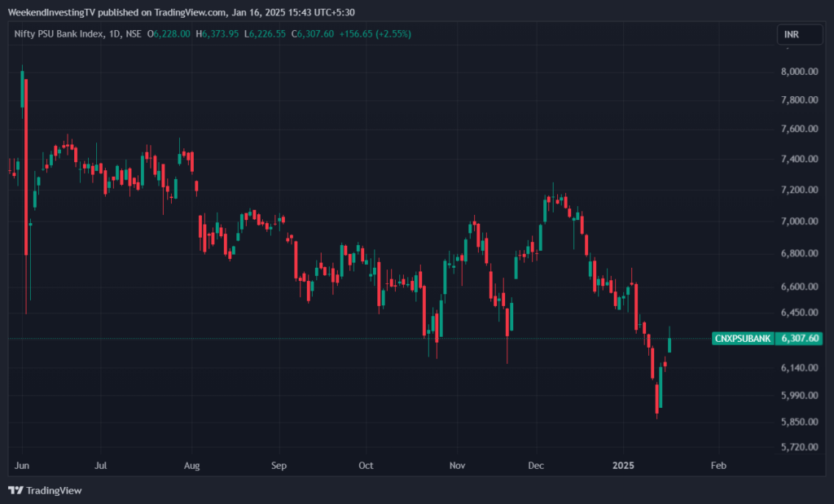Click the Nifty PSU Bank Index title
The width and height of the screenshot is (834, 504).
coord(59,34)
